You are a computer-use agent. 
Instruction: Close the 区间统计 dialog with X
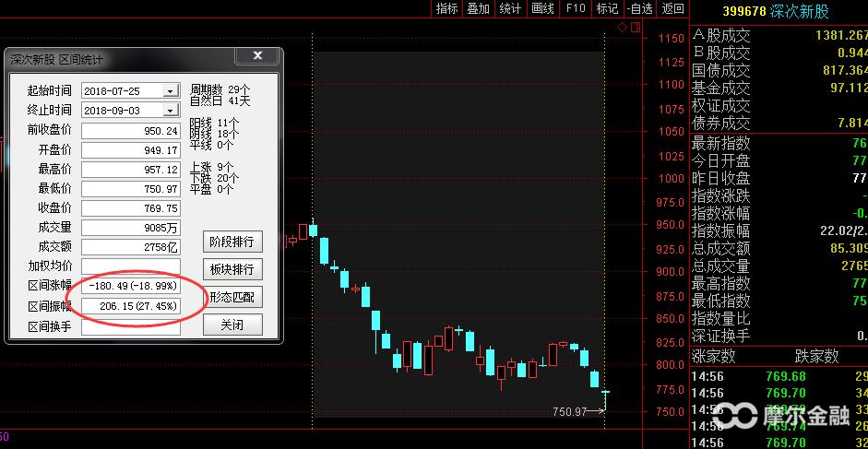(x=257, y=55)
